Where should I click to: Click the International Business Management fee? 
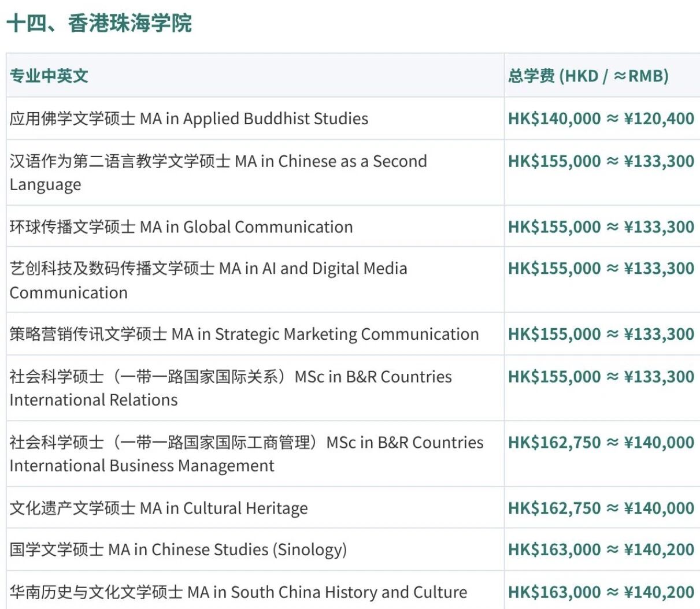click(x=601, y=443)
